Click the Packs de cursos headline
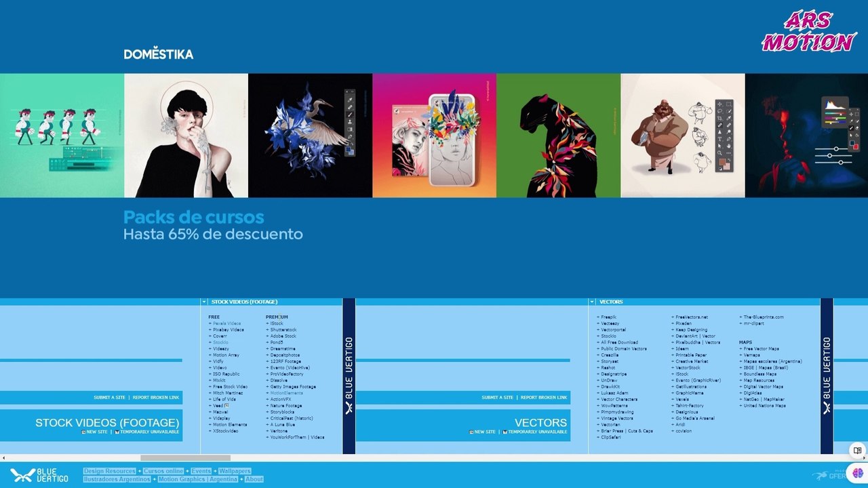 [194, 218]
